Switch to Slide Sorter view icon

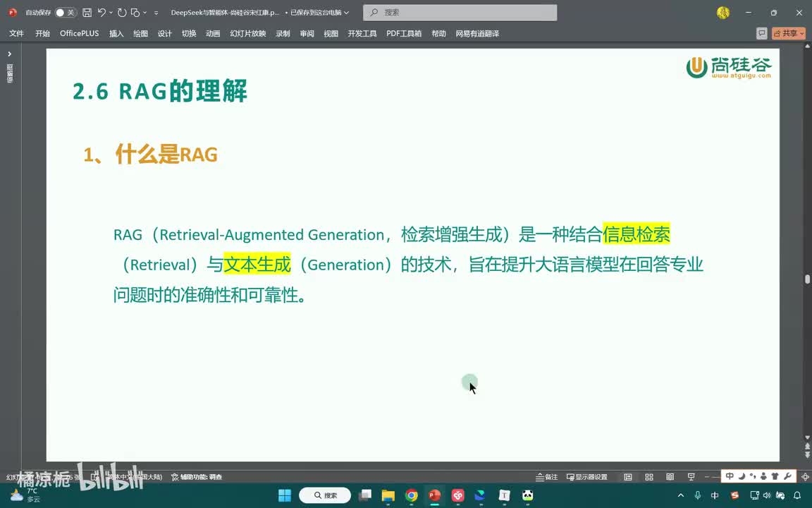(x=649, y=477)
